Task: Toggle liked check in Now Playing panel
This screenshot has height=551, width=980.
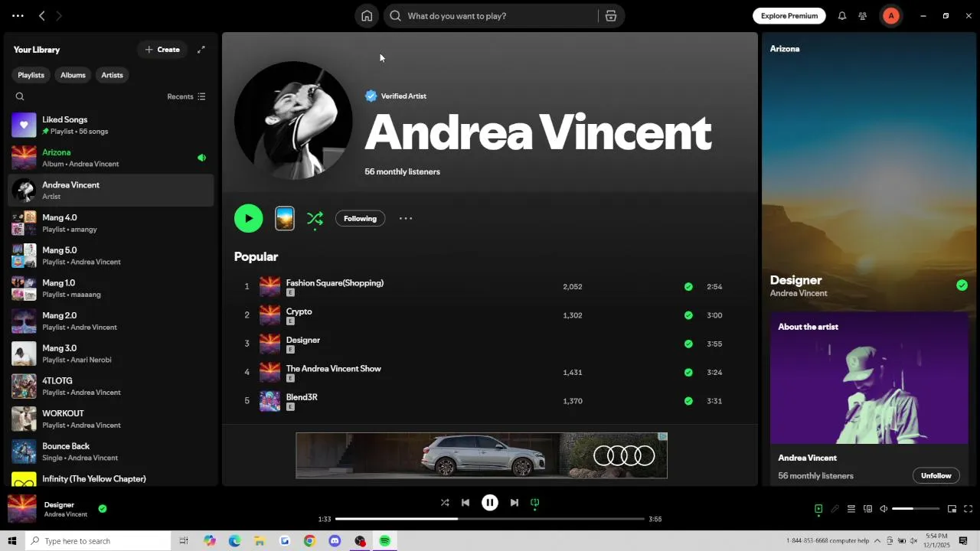Action: coord(962,285)
